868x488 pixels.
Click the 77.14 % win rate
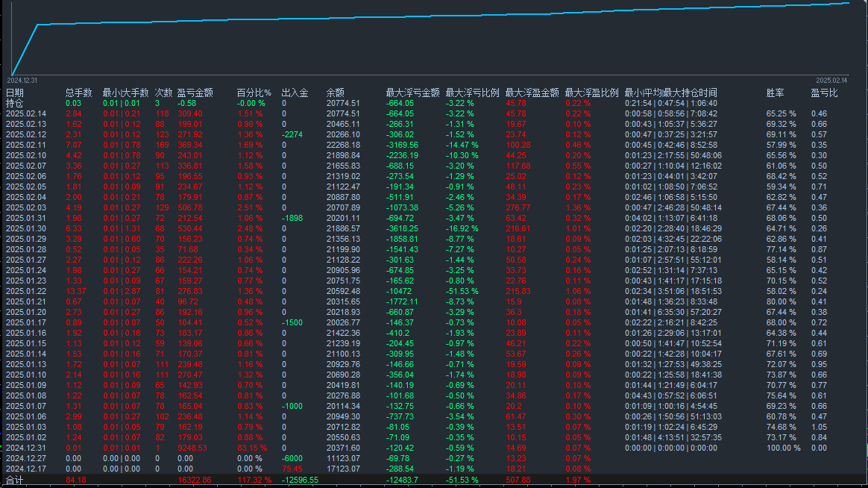tap(781, 249)
